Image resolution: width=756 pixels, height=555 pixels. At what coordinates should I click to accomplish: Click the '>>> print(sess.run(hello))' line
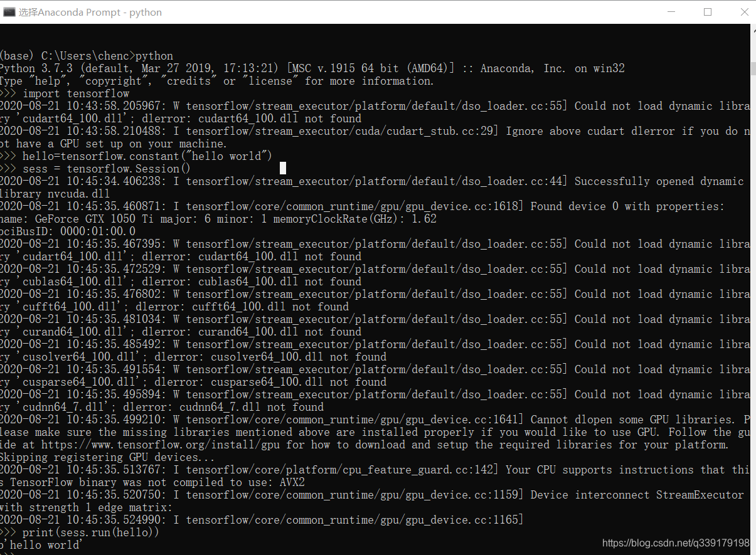coord(80,532)
